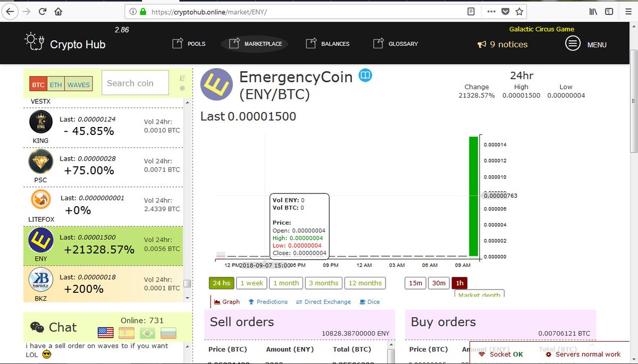Click the coin list settings gear icon
The image size is (638, 364).
click(182, 88)
